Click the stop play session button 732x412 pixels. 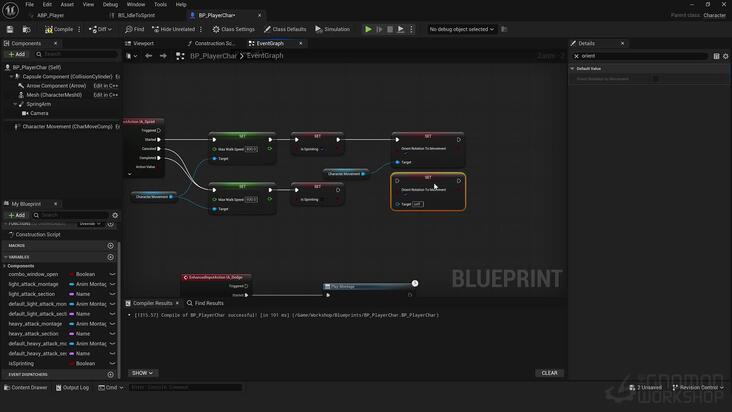click(390, 29)
